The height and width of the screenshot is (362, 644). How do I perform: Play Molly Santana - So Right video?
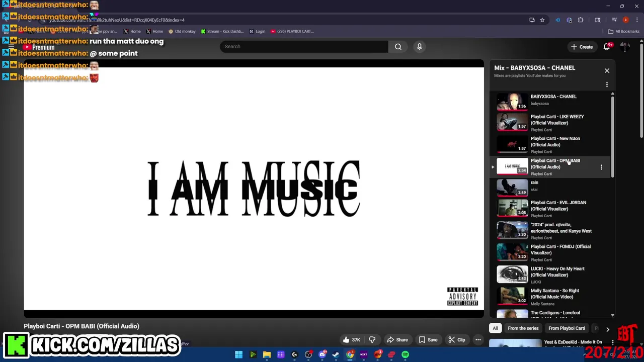[x=549, y=297]
